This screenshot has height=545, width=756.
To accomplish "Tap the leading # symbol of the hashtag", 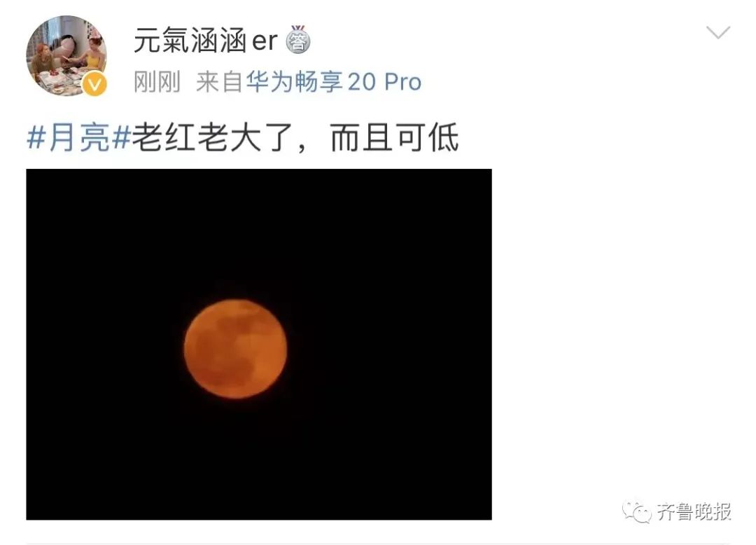I will click(36, 138).
